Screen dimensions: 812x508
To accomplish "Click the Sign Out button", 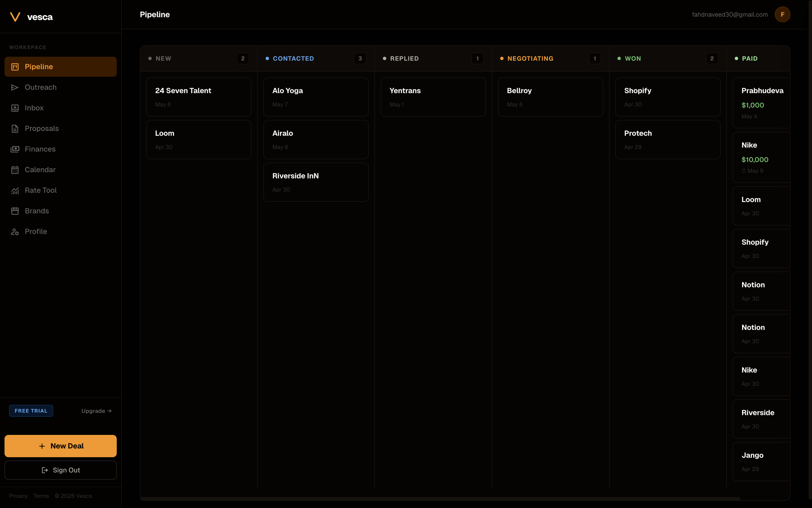I will coord(60,470).
